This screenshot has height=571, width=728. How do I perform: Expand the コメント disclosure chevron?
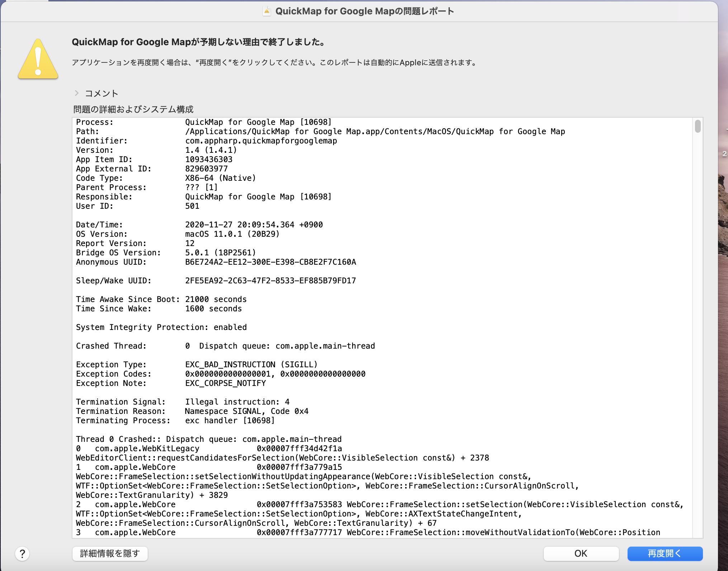(x=76, y=93)
